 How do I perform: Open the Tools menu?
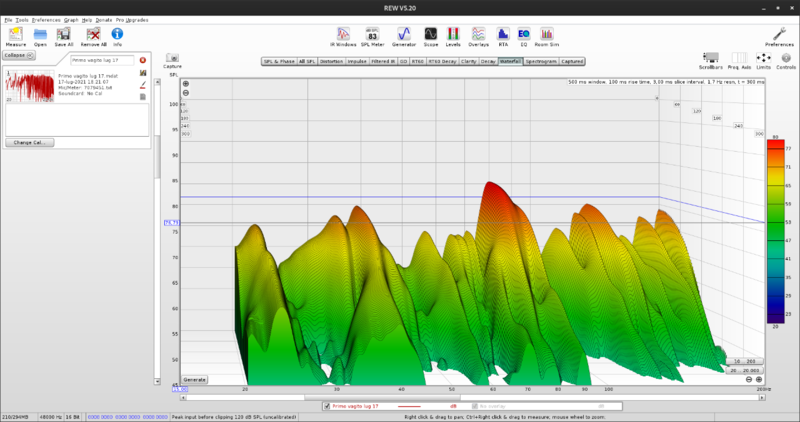pos(21,20)
